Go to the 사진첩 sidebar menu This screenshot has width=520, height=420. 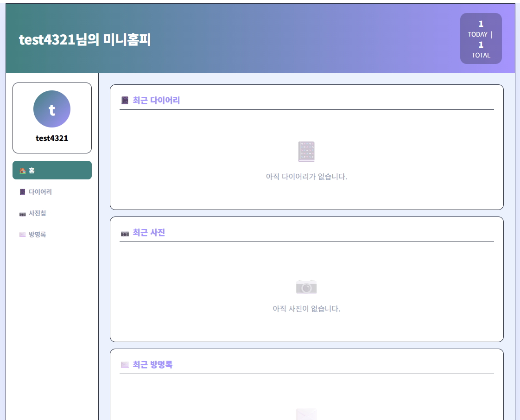click(x=37, y=213)
